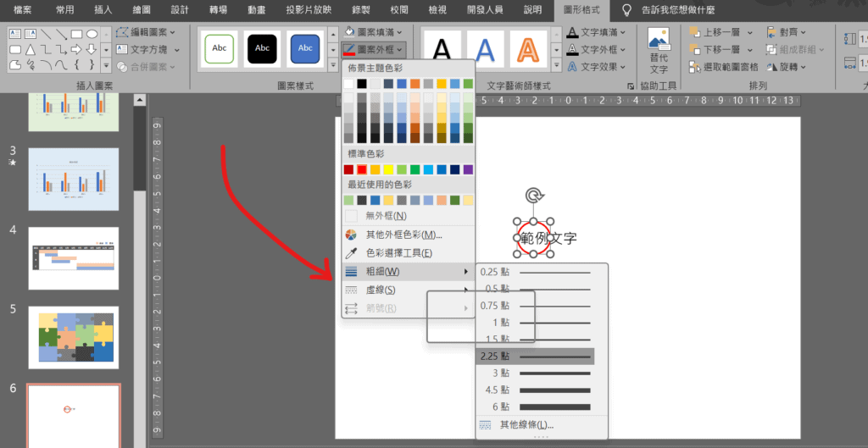Choose the oval shape in gallery
The image size is (868, 448).
pyautogui.click(x=92, y=34)
